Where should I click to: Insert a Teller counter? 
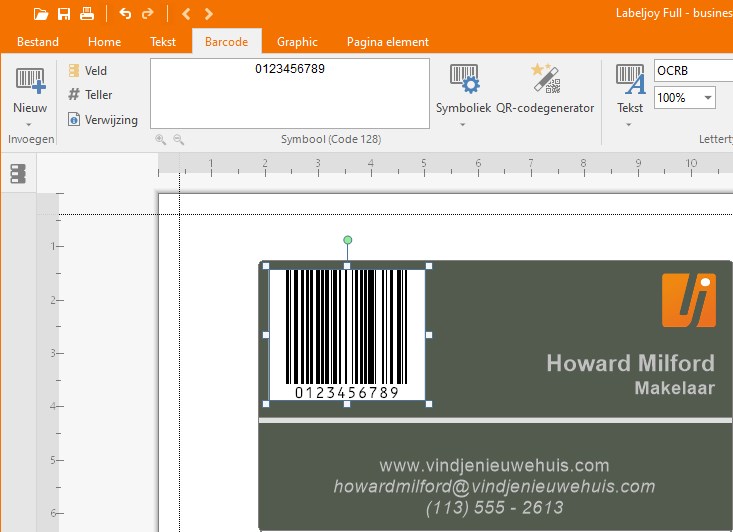(90, 95)
